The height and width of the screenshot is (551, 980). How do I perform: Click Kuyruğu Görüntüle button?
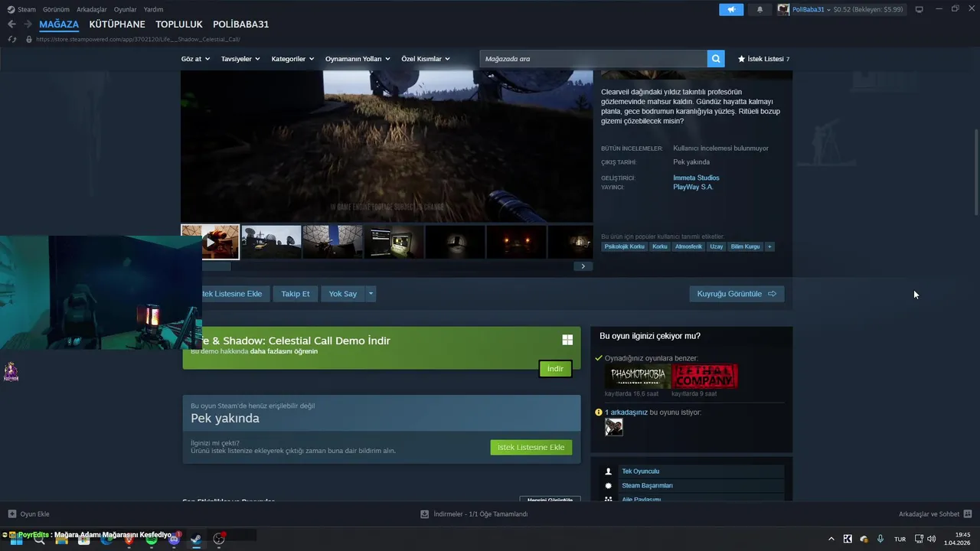click(x=737, y=294)
